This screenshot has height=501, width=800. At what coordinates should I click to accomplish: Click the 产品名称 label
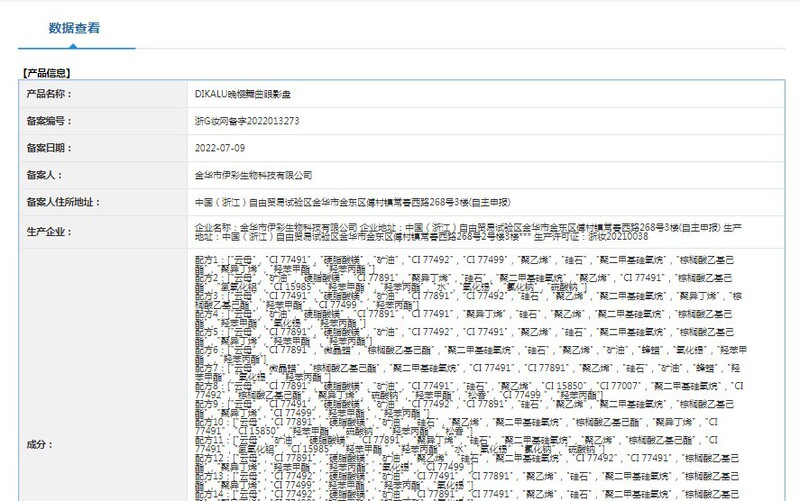(x=49, y=94)
